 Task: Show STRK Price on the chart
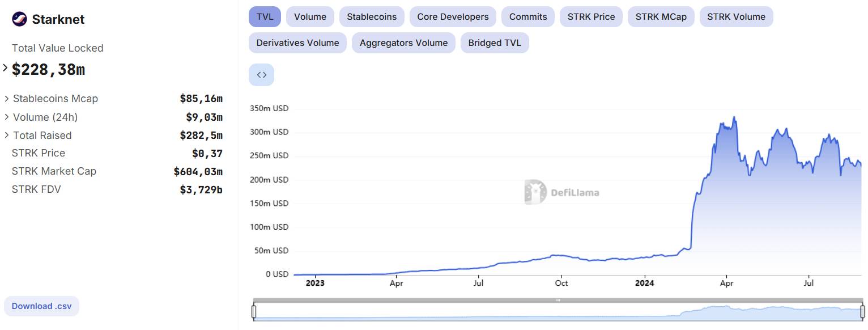click(591, 16)
